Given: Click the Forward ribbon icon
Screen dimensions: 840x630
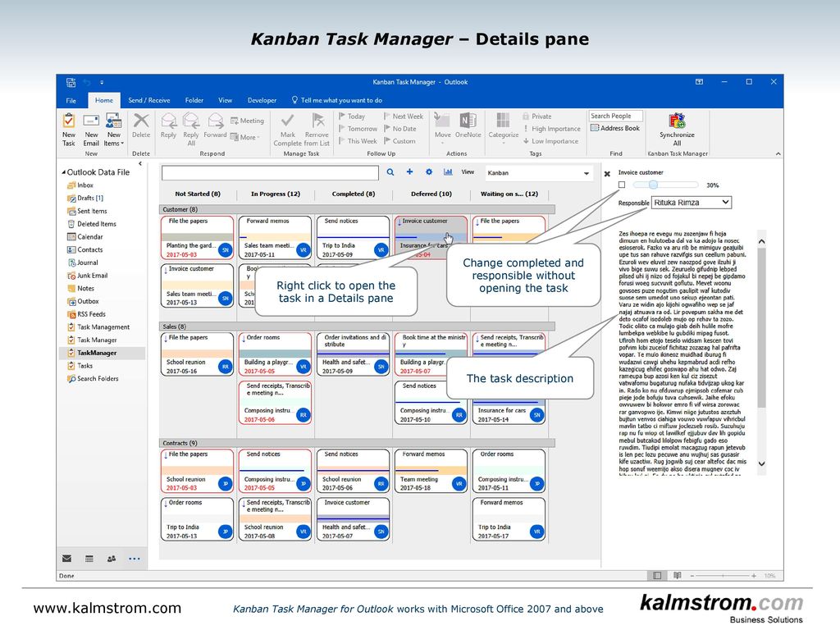Looking at the screenshot, I should [x=215, y=126].
